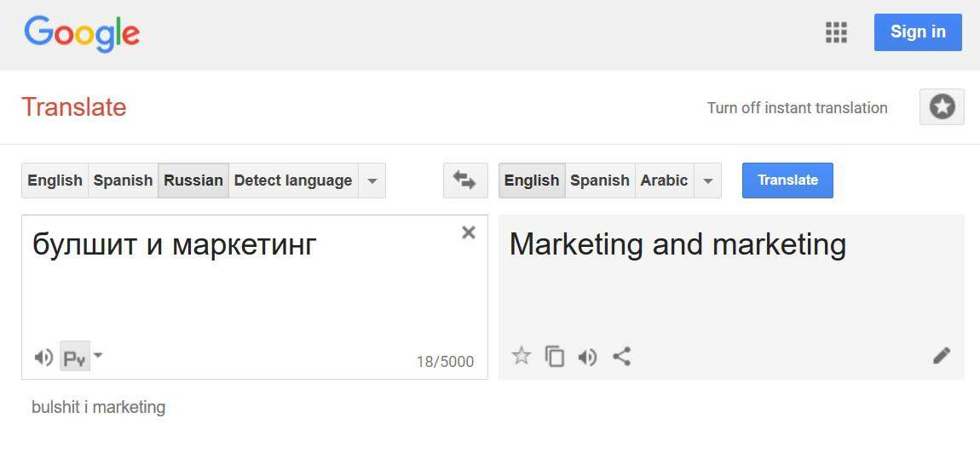The height and width of the screenshot is (464, 980).
Task: Listen to the Russian source text
Action: click(43, 358)
